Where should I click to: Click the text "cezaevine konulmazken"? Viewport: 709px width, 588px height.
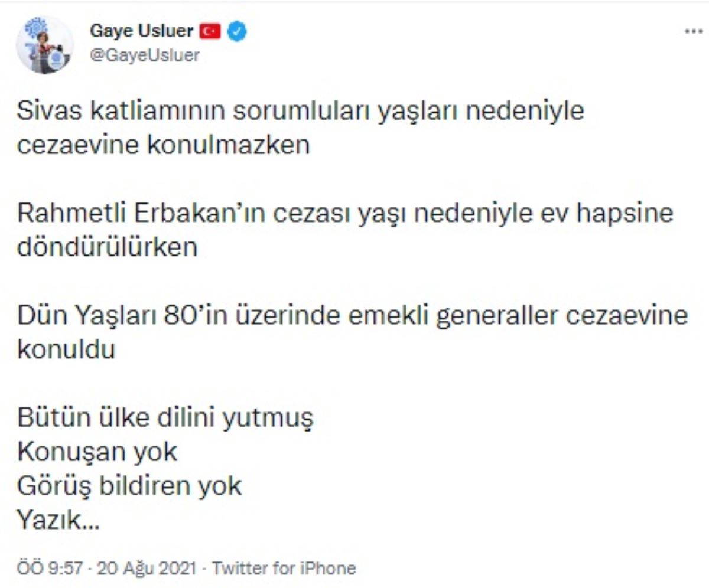164,145
